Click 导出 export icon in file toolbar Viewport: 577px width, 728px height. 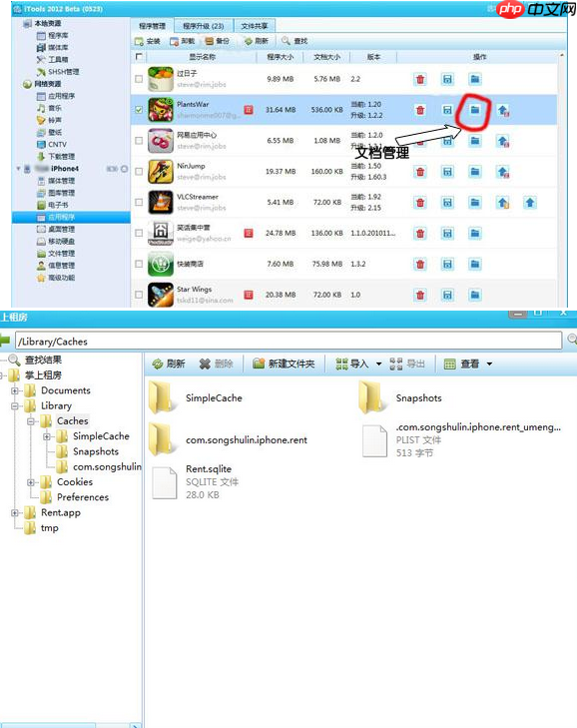click(396, 364)
